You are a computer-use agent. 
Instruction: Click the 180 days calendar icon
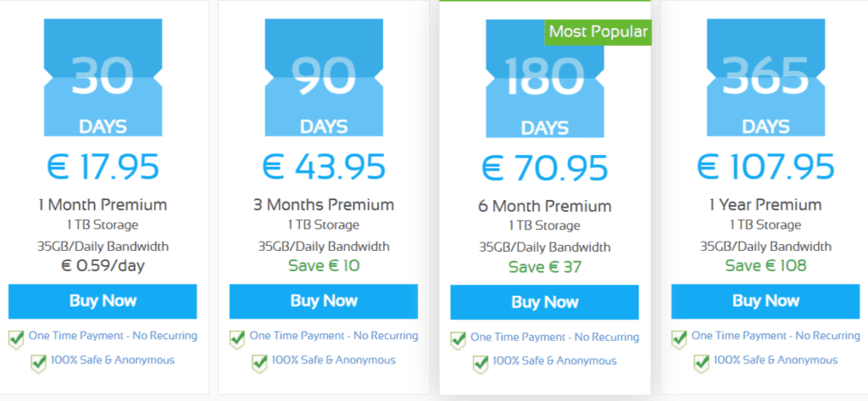[544, 80]
